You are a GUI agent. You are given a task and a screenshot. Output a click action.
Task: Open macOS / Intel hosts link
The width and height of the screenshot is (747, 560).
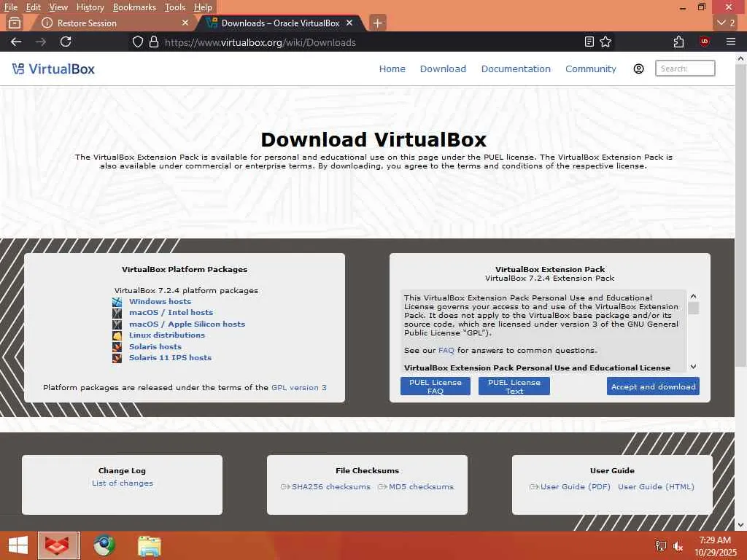pos(171,312)
